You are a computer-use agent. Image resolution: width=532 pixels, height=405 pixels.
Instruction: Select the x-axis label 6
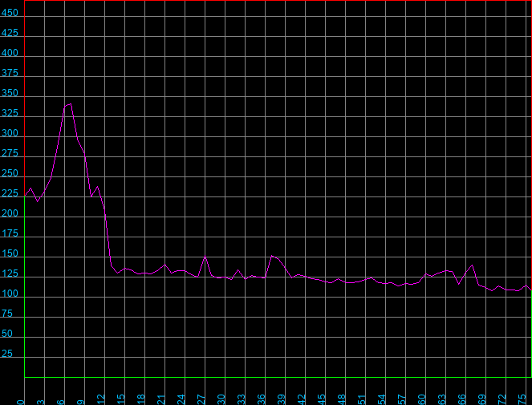pos(61,402)
